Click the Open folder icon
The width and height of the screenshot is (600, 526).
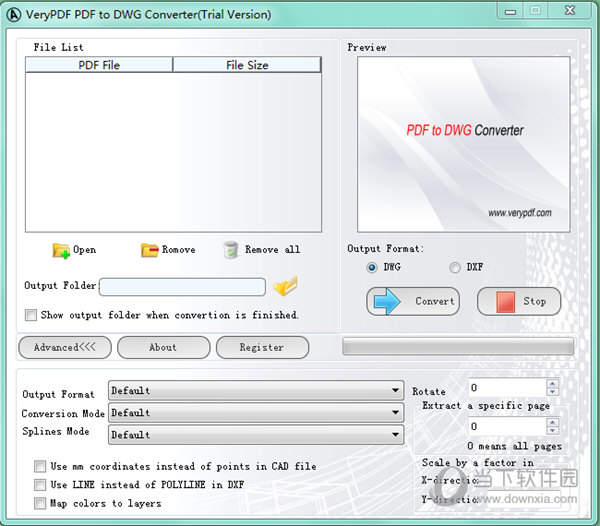[61, 251]
